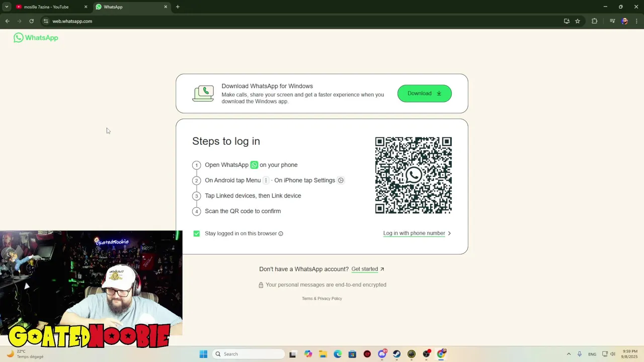This screenshot has height=362, width=644.
Task: Toggle Stay logged in on this browser
Action: pos(197,233)
